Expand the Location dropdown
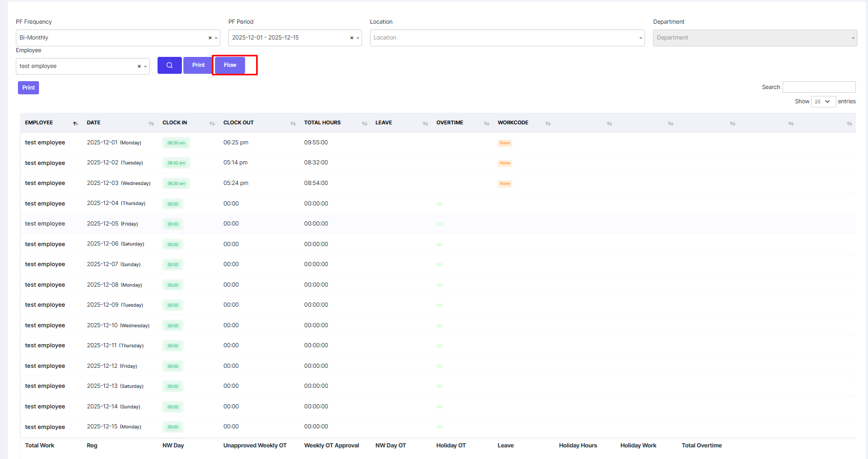Viewport: 868px width, 459px height. [x=507, y=38]
